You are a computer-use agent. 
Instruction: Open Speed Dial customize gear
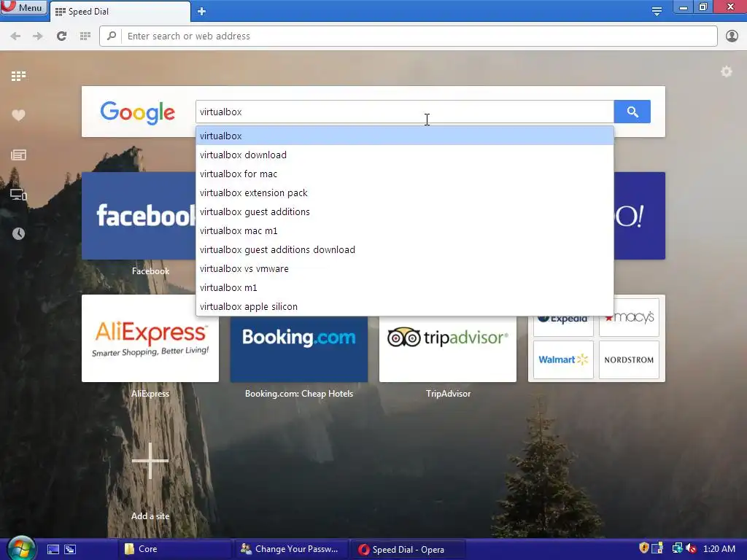tap(726, 72)
